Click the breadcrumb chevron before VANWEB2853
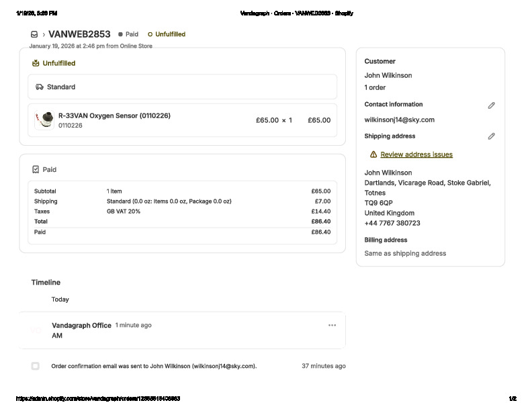532x411 pixels. tap(44, 34)
